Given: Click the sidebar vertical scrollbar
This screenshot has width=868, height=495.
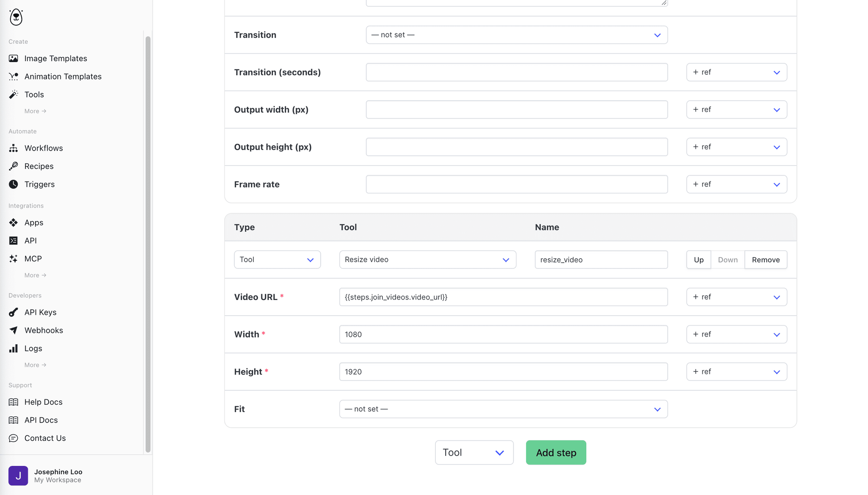Looking at the screenshot, I should click(148, 244).
